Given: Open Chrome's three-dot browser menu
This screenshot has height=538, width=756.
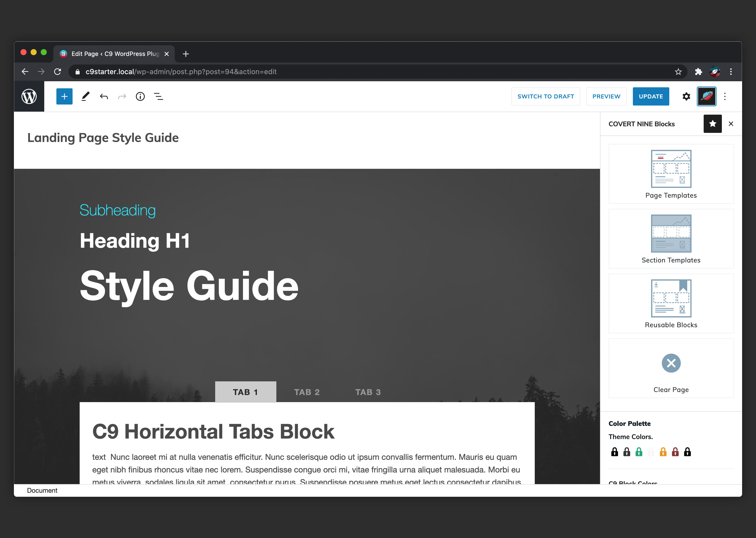Looking at the screenshot, I should coord(731,72).
